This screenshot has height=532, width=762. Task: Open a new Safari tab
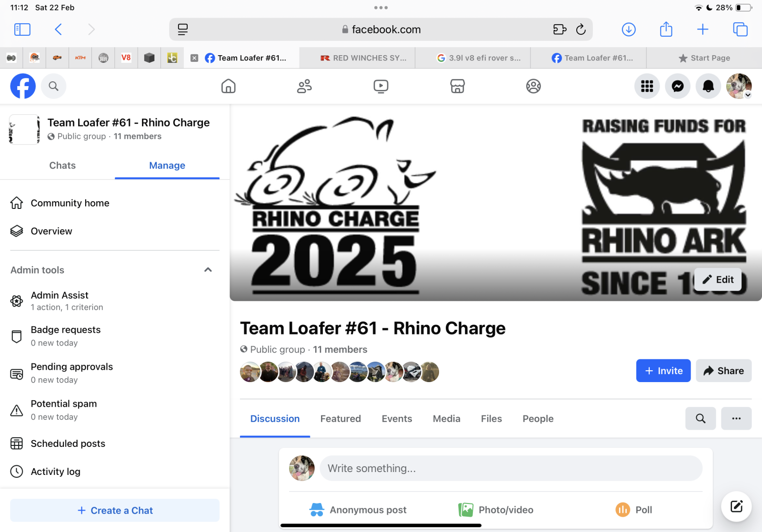[702, 30]
